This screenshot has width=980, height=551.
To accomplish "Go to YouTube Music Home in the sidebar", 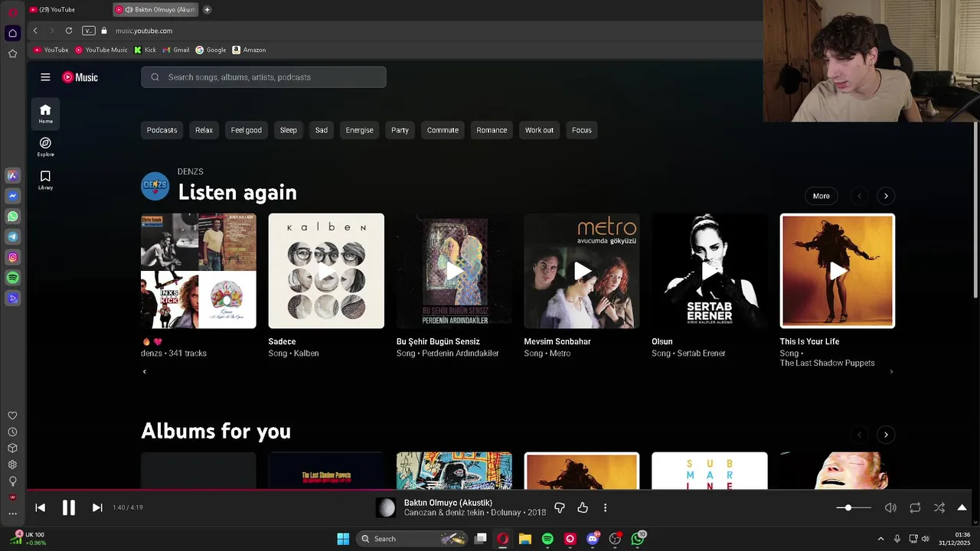I will 45,113.
